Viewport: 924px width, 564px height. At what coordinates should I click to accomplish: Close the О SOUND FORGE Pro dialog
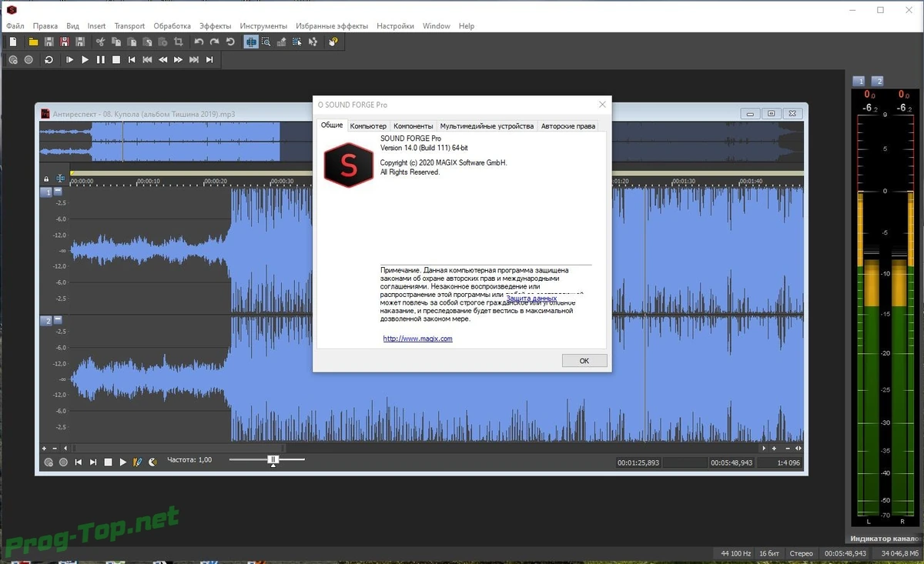coord(602,105)
